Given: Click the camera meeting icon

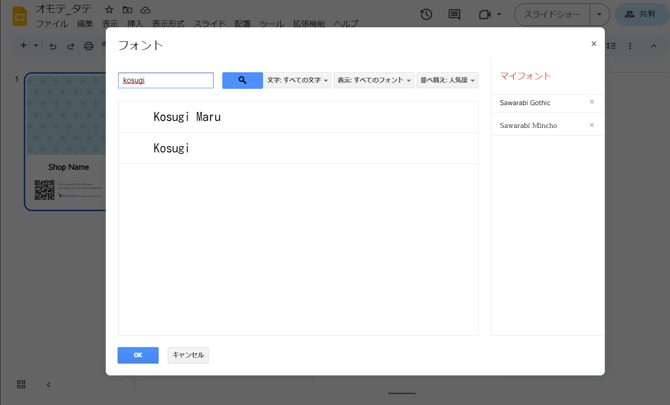Looking at the screenshot, I should tap(486, 15).
